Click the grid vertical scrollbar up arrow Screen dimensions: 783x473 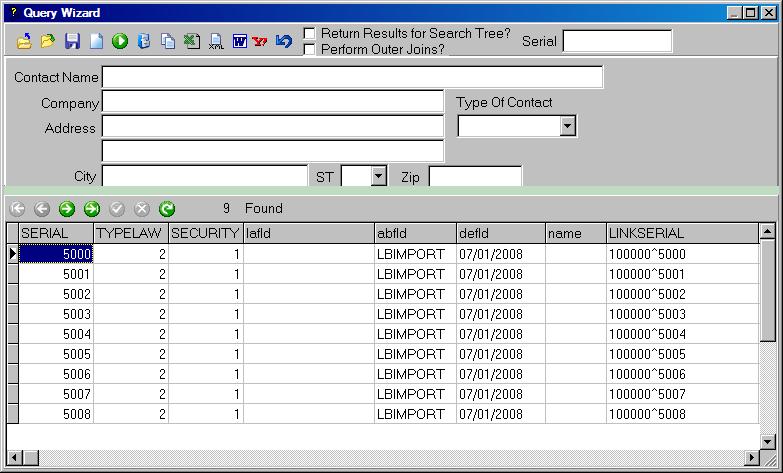coord(767,231)
